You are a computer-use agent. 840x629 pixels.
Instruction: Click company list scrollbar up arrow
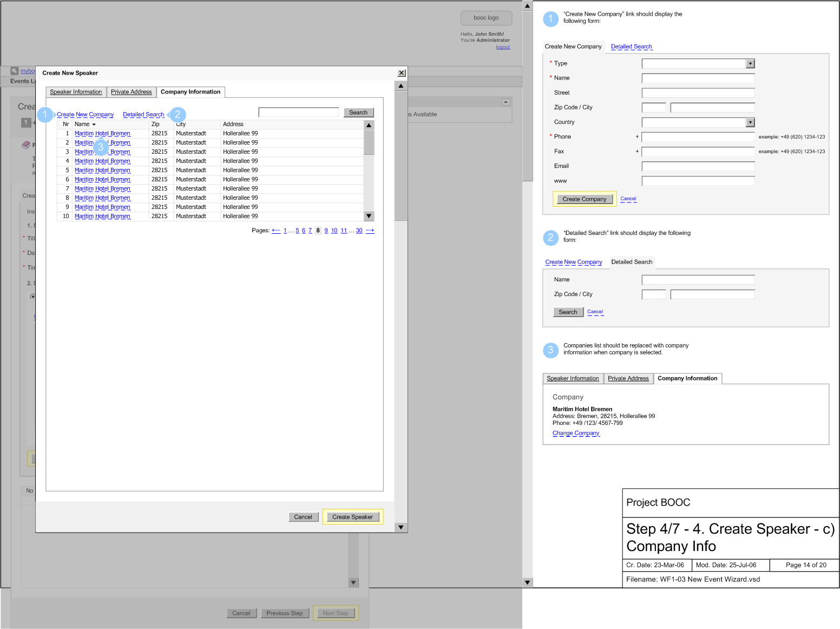369,125
